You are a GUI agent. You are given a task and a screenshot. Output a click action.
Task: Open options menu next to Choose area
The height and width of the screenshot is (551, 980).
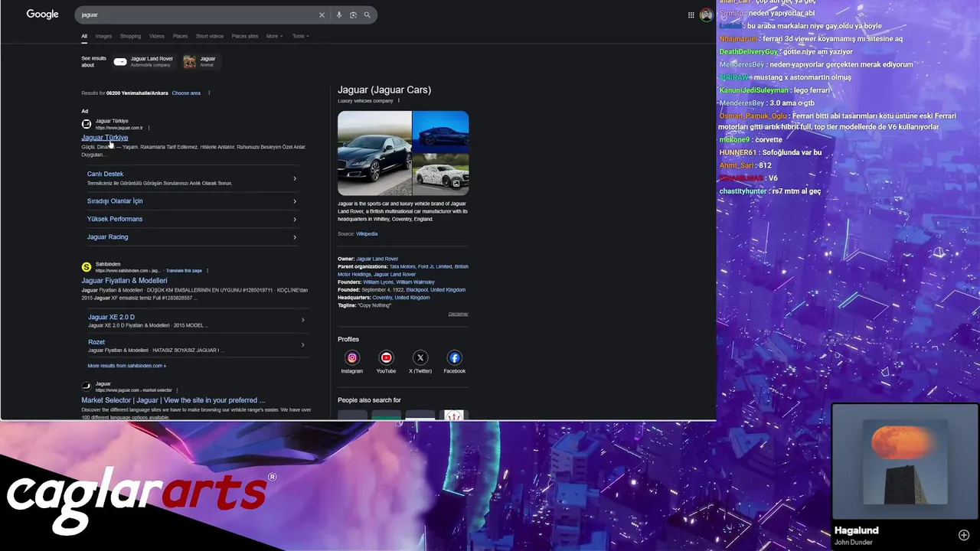point(209,93)
